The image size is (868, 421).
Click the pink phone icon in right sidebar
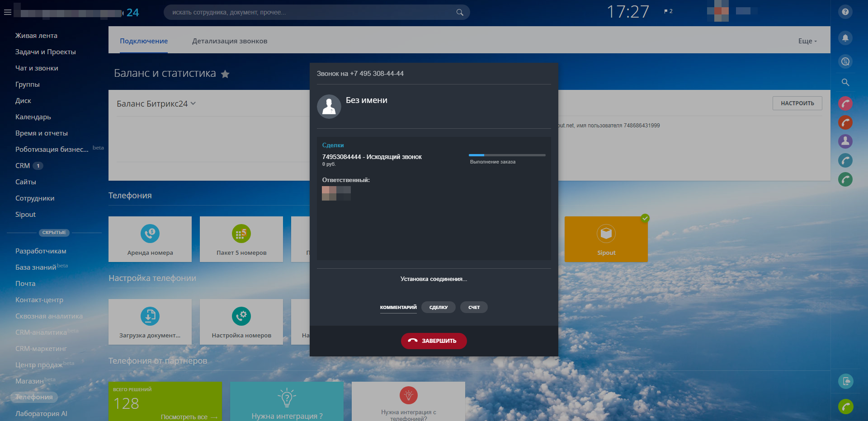(x=845, y=104)
